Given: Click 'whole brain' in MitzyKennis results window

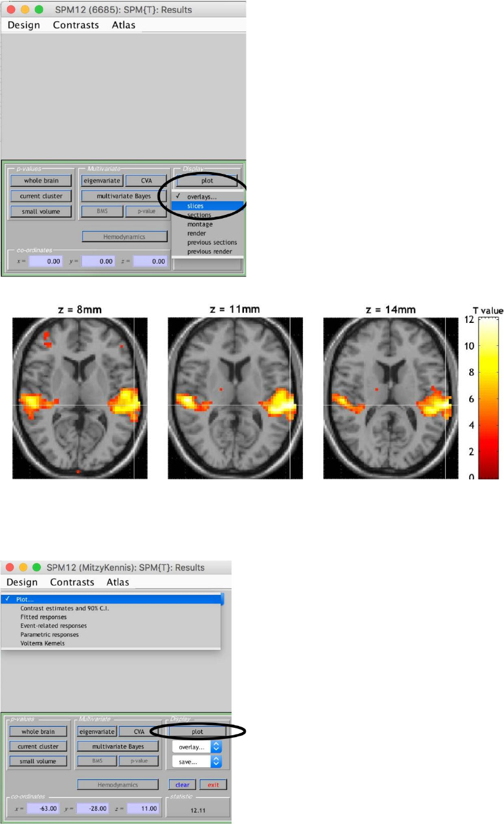Looking at the screenshot, I should click(x=38, y=731).
